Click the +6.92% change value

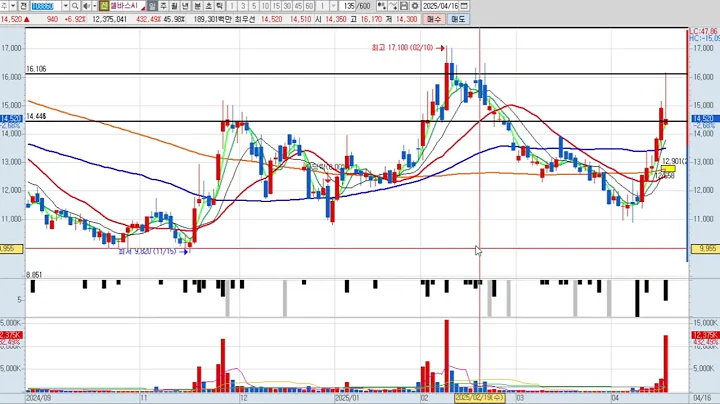75,19
